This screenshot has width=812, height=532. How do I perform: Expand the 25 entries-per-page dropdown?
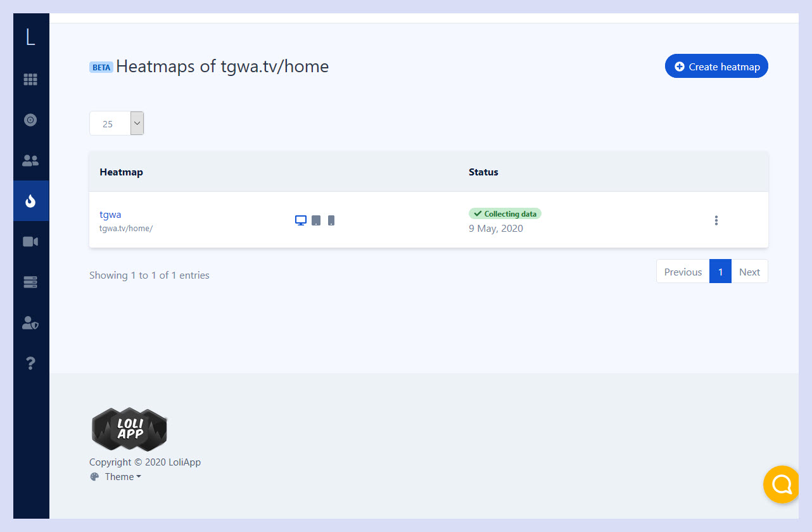coord(117,123)
